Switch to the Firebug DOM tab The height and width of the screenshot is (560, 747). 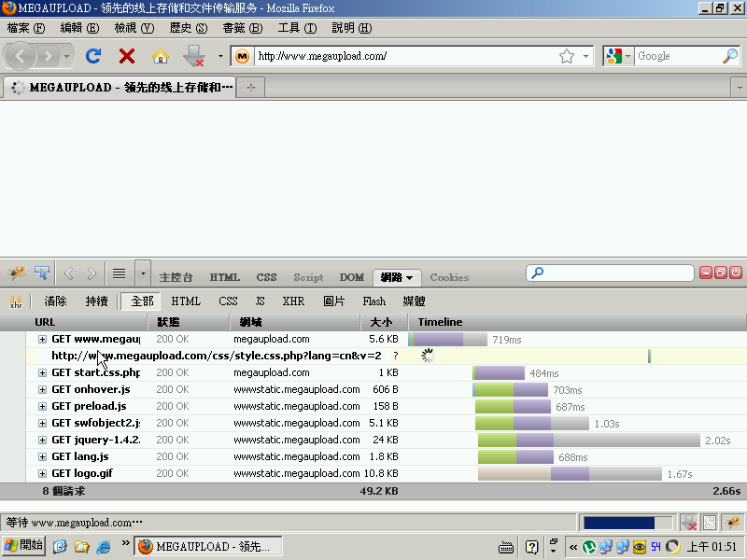(352, 277)
